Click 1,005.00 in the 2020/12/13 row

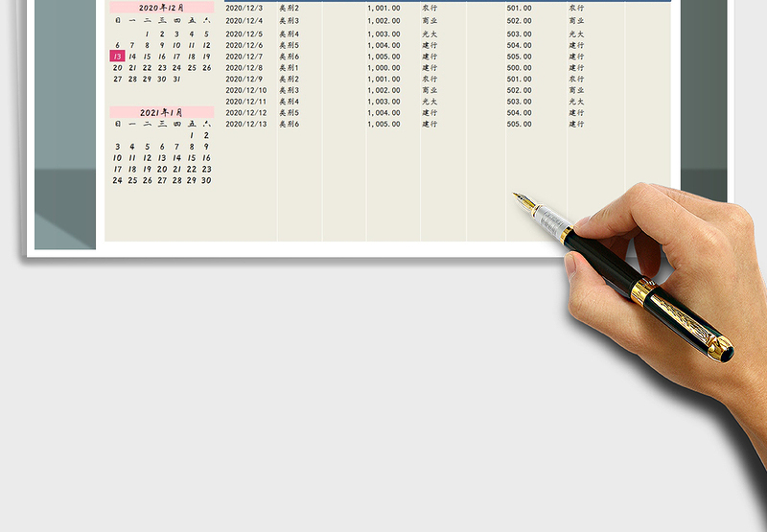[383, 124]
